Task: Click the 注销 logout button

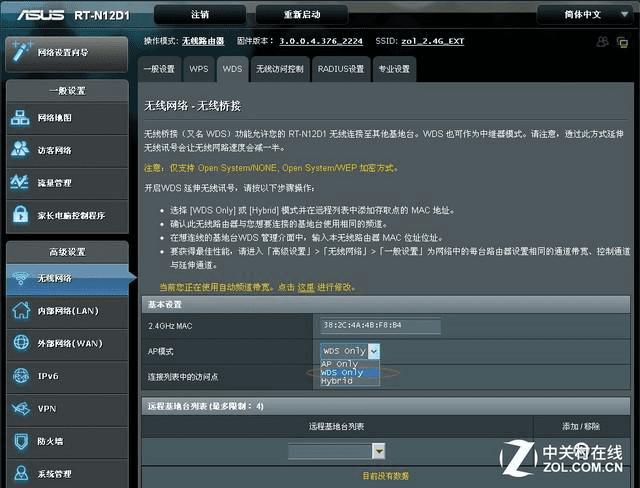Action: [200, 15]
